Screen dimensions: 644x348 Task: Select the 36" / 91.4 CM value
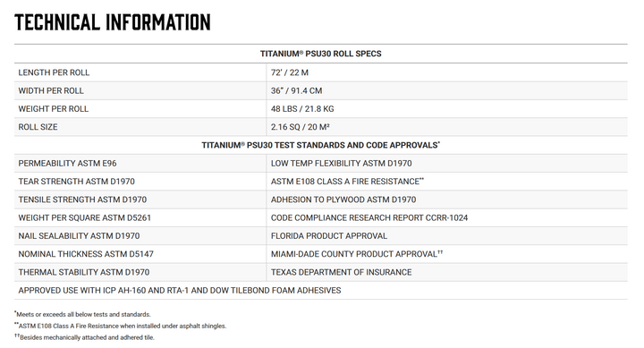297,90
